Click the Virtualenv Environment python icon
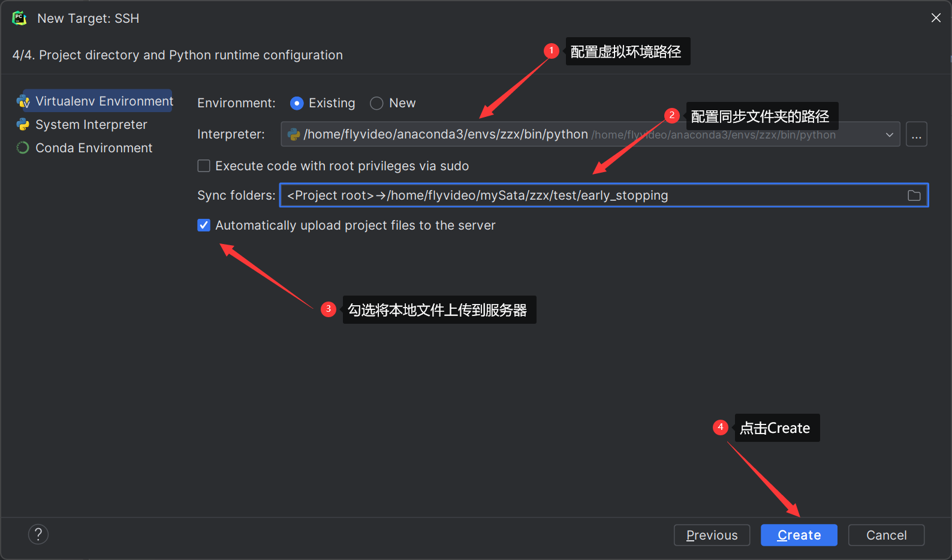 click(23, 101)
